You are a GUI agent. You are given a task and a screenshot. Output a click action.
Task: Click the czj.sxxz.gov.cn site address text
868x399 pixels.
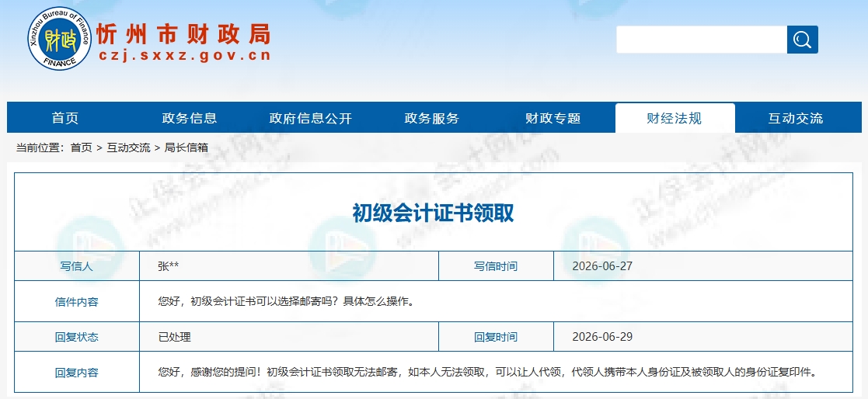point(185,56)
